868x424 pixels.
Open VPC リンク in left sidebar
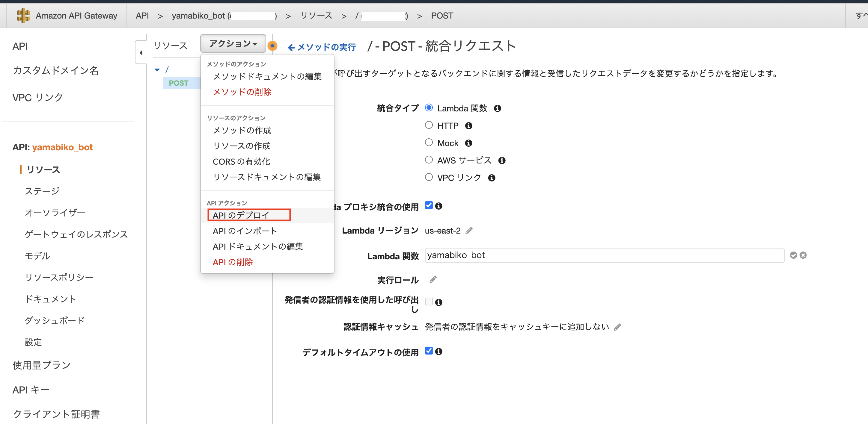point(37,98)
